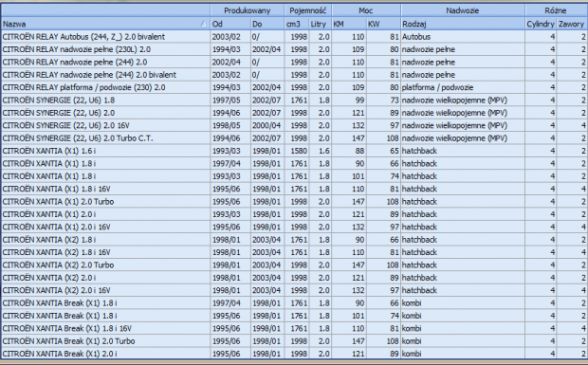This screenshot has width=588, height=365.
Task: Click the Litry column header
Action: point(321,24)
